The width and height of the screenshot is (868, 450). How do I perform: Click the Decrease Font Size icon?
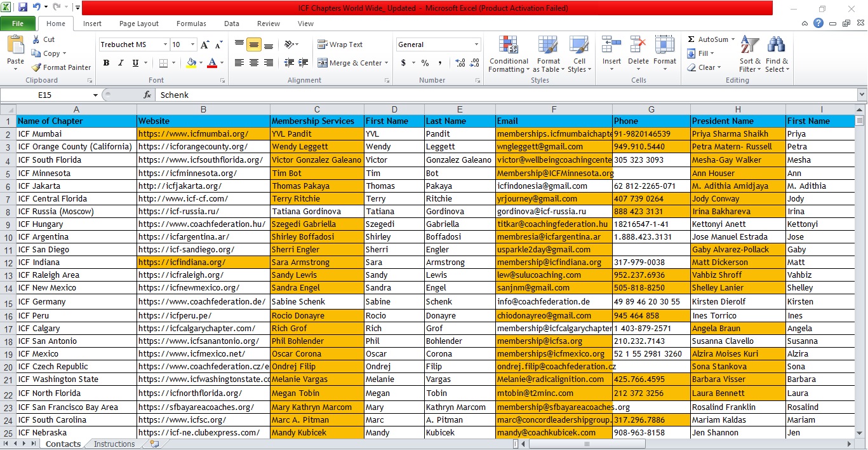pyautogui.click(x=218, y=44)
